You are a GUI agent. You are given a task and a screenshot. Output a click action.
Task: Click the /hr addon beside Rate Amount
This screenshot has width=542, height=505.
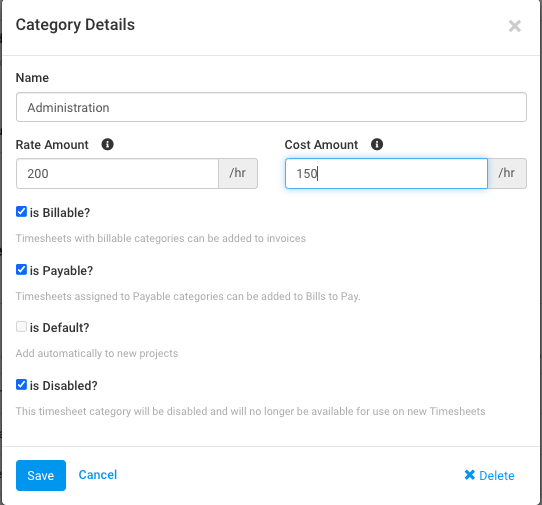[x=238, y=174]
